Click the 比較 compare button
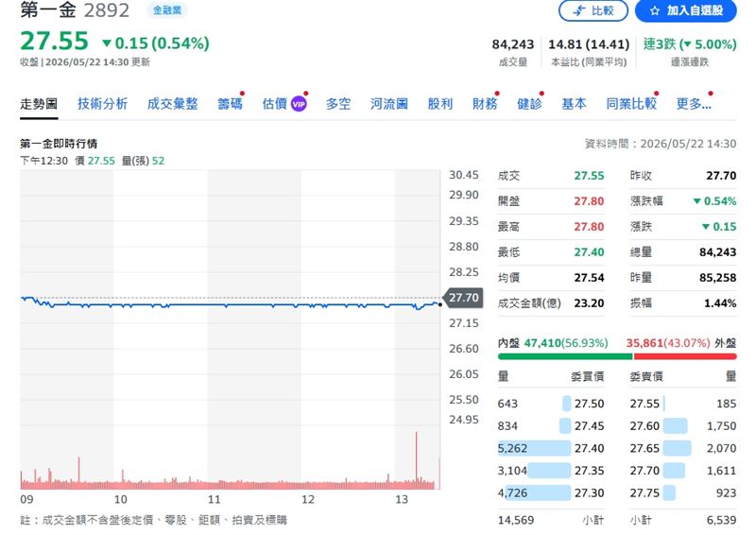This screenshot has width=756, height=535. pyautogui.click(x=593, y=10)
